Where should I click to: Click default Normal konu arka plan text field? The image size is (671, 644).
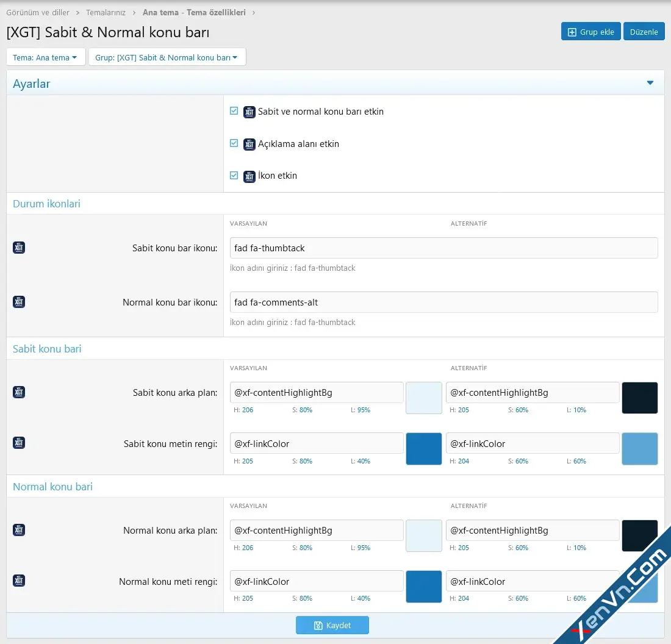pos(316,530)
